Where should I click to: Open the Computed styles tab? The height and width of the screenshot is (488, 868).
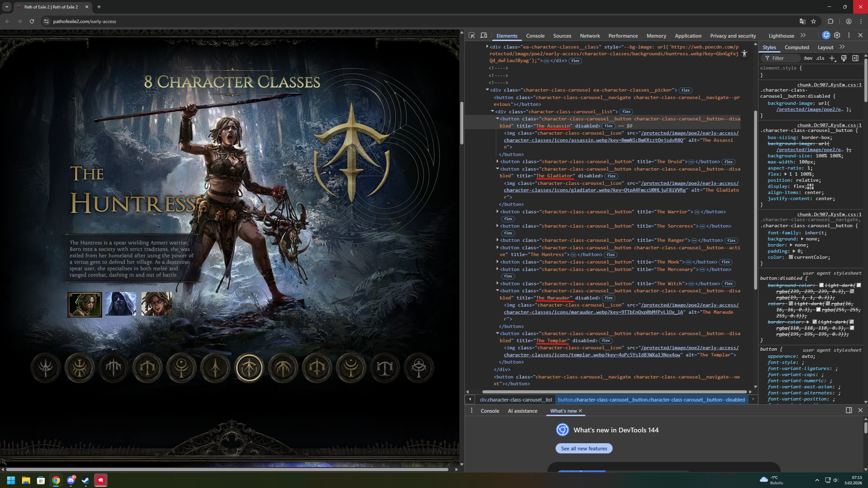coord(797,47)
